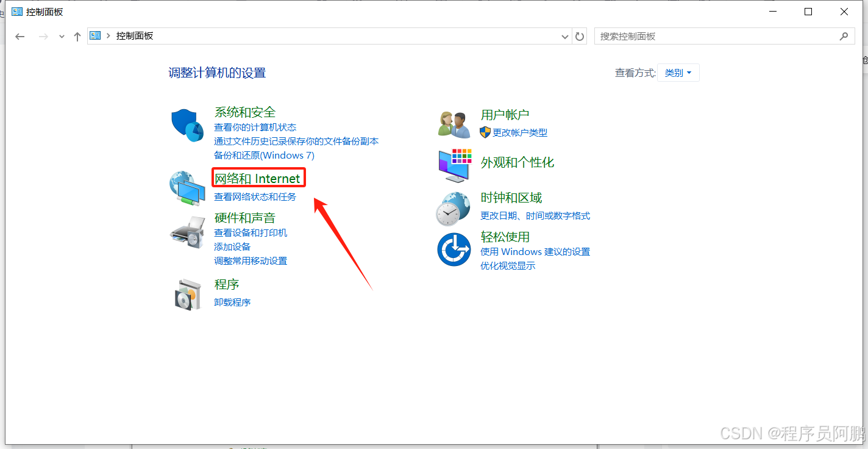Click 使用 Windows 建议的设置 link
The image size is (868, 449).
535,251
